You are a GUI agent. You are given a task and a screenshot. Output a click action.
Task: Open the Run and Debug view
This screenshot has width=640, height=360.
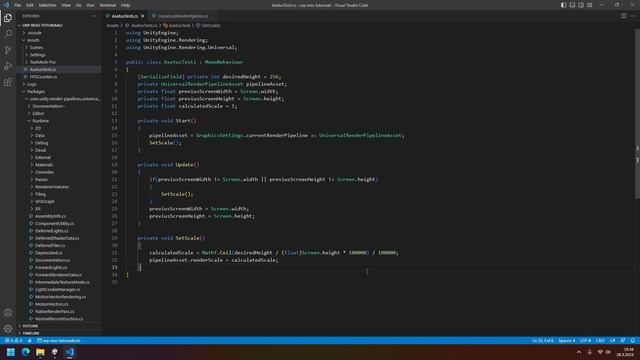tap(8, 66)
